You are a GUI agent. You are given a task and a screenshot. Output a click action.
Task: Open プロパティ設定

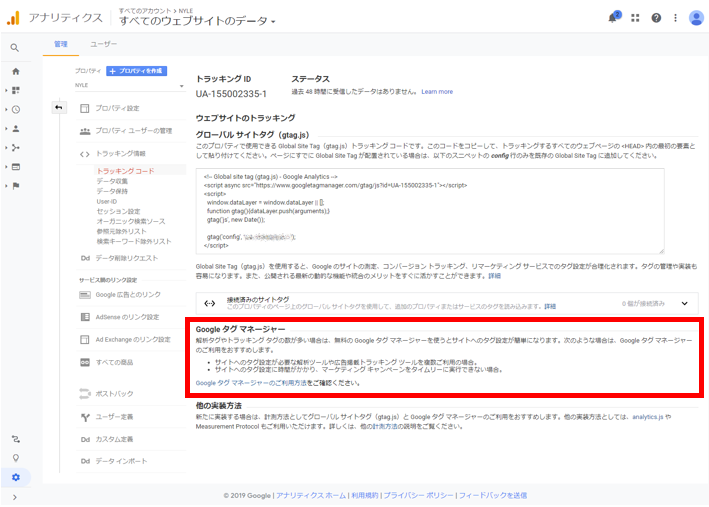pyautogui.click(x=117, y=108)
